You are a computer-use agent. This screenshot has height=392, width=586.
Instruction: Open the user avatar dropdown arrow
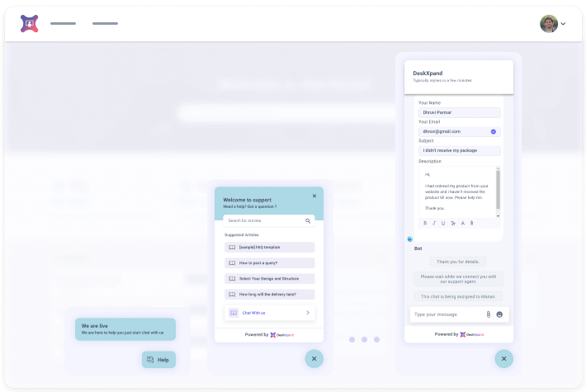point(564,24)
